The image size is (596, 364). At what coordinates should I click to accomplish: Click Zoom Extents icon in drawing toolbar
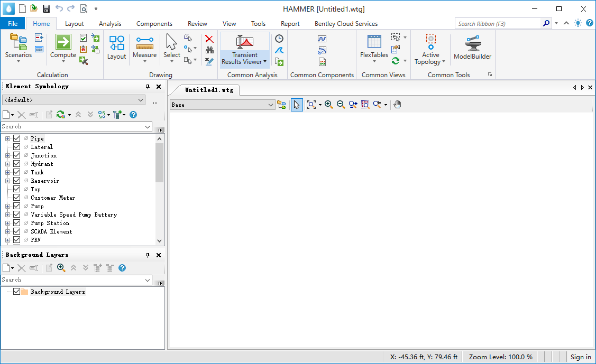tap(311, 105)
